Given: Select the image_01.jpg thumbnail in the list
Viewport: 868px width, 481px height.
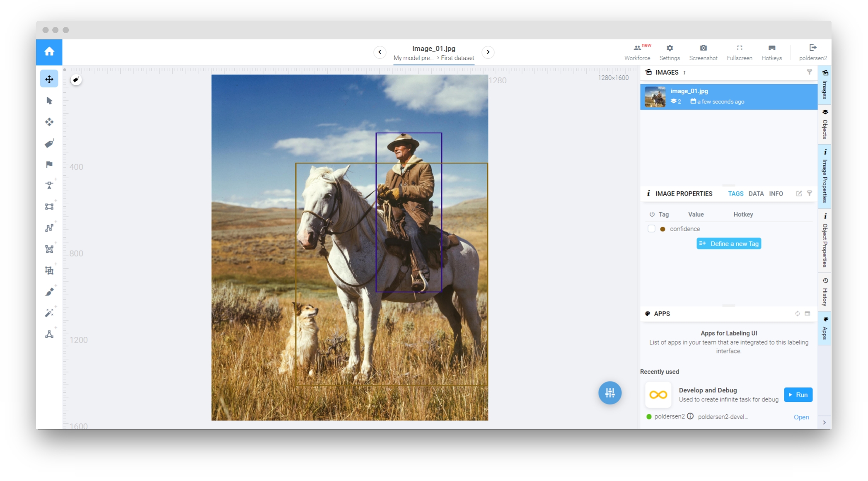Looking at the screenshot, I should click(x=655, y=97).
